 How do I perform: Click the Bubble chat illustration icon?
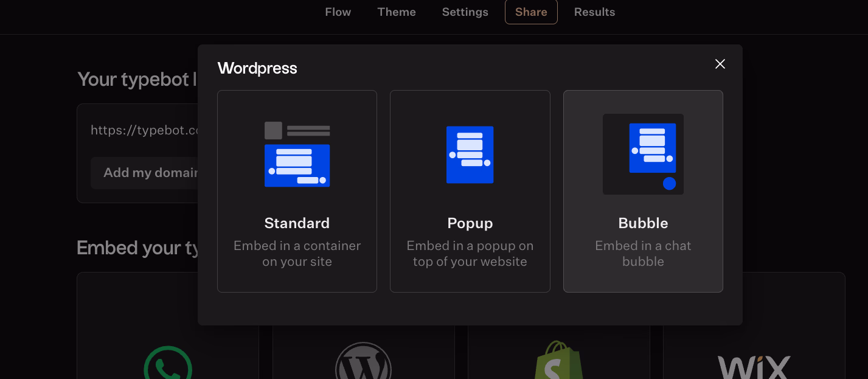pyautogui.click(x=643, y=154)
